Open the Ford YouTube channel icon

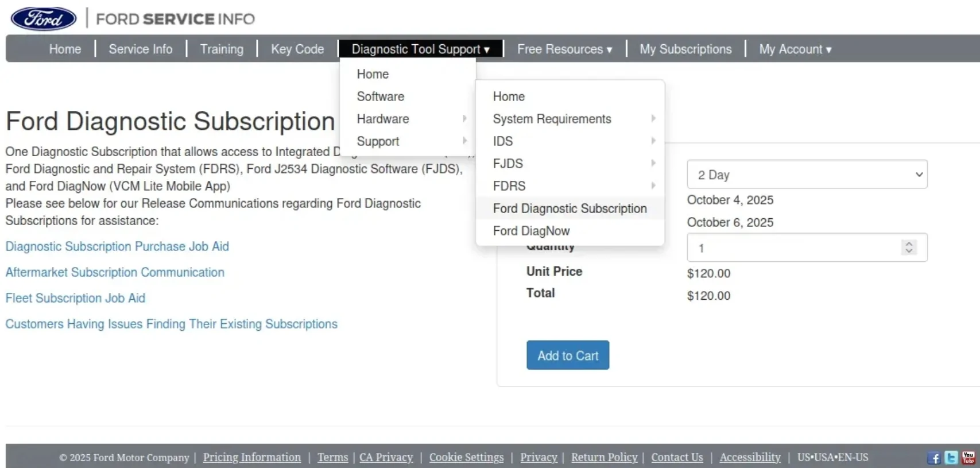(969, 458)
